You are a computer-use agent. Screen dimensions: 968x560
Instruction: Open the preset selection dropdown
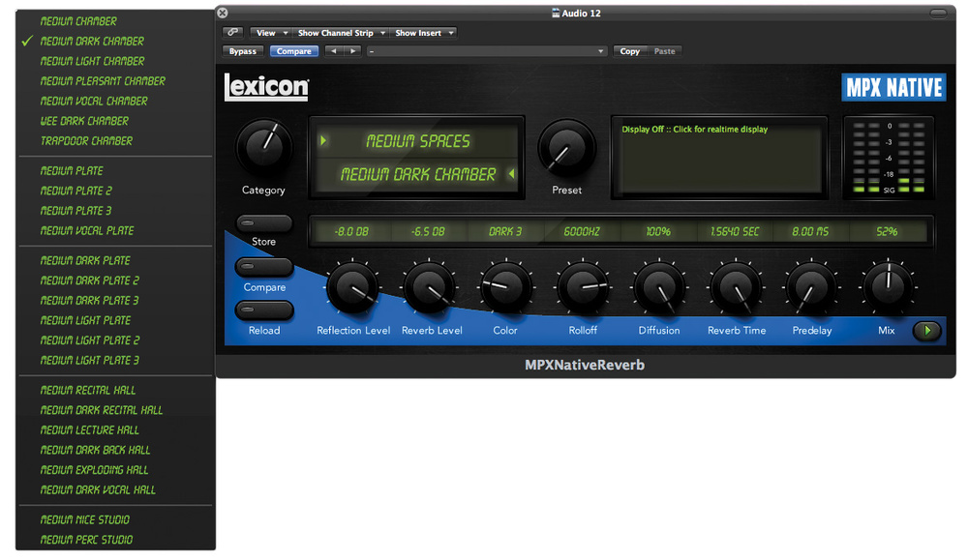[x=485, y=50]
